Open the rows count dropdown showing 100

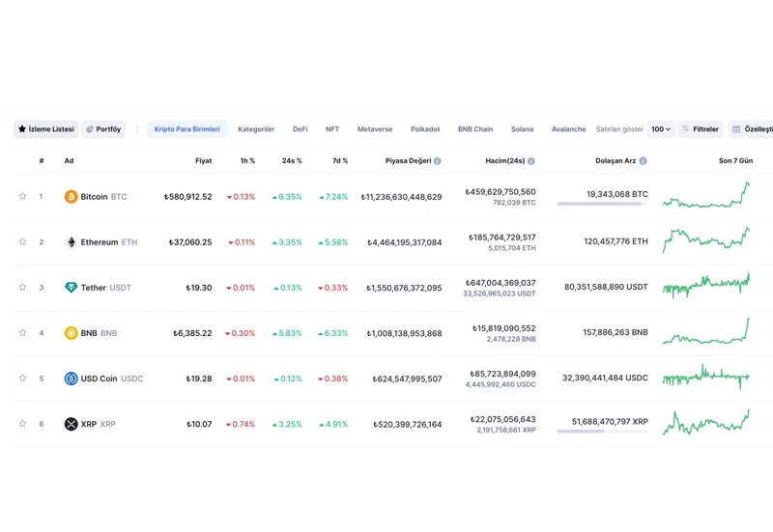[x=661, y=129]
